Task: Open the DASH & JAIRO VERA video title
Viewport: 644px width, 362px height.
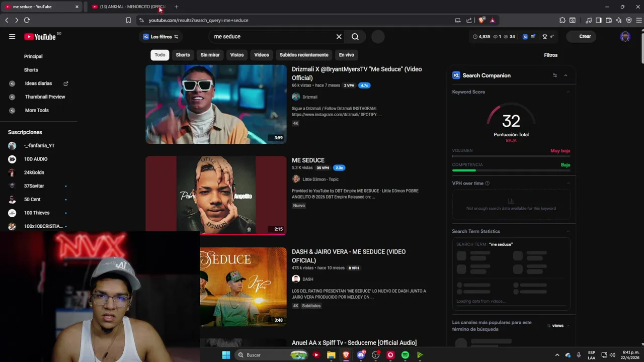Action: click(349, 256)
